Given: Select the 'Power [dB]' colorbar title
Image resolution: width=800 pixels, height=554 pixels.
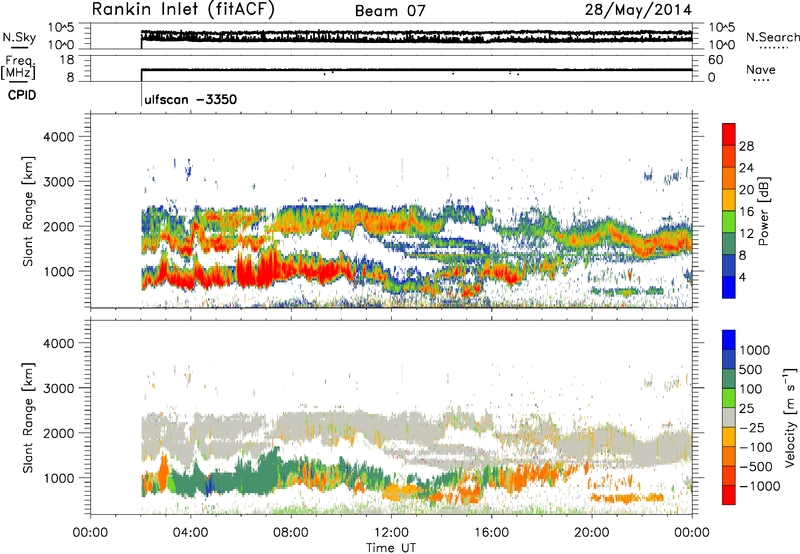Looking at the screenshot, I should point(763,211).
